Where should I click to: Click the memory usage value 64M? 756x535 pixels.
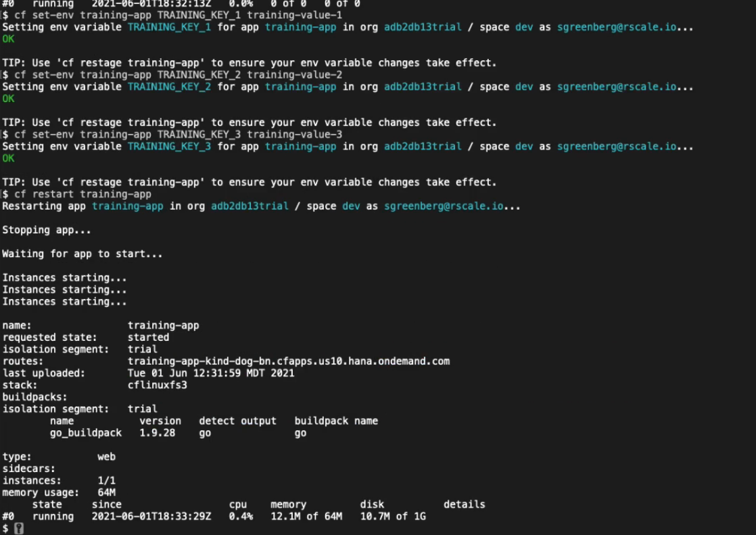click(x=106, y=492)
